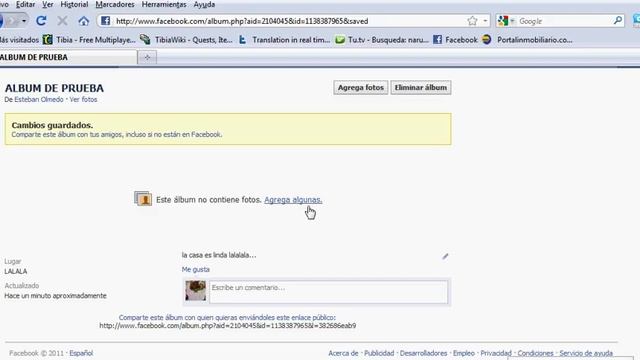Open the Historial menu
The height and width of the screenshot is (360, 640).
coord(74,4)
